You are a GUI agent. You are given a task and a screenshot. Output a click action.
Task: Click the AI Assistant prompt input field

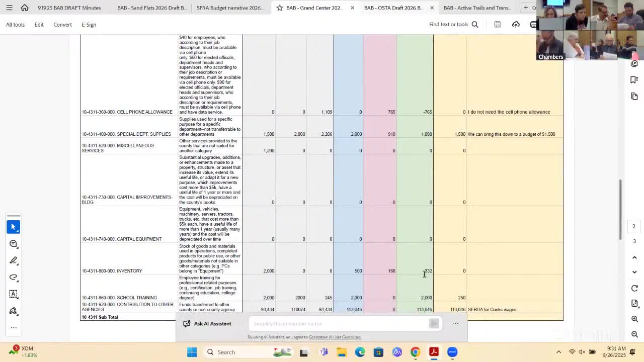[339, 323]
